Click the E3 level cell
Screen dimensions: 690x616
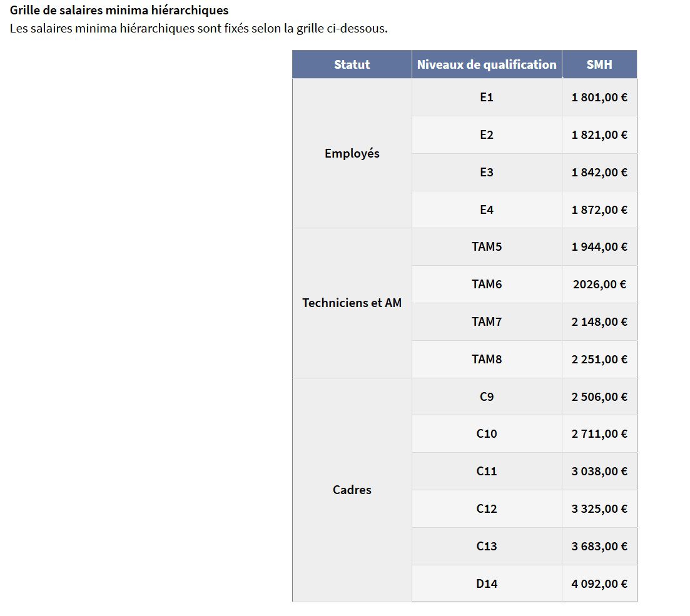pyautogui.click(x=487, y=172)
